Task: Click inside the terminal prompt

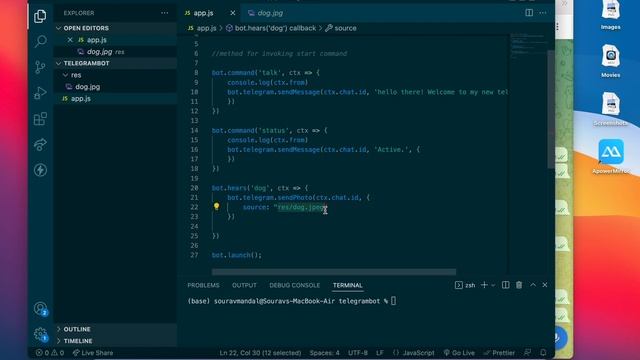Action: [393, 301]
